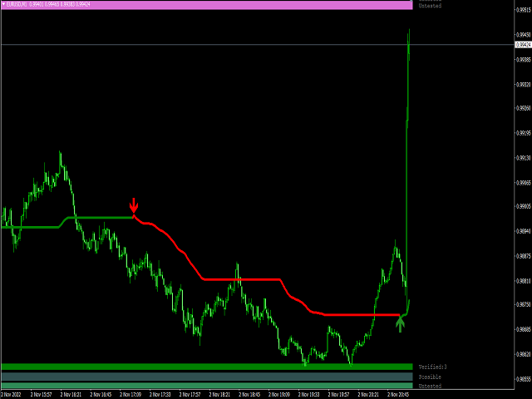This screenshot has height=399, width=532.
Task: Click the 0.98555 price scale label
Action: [523, 379]
